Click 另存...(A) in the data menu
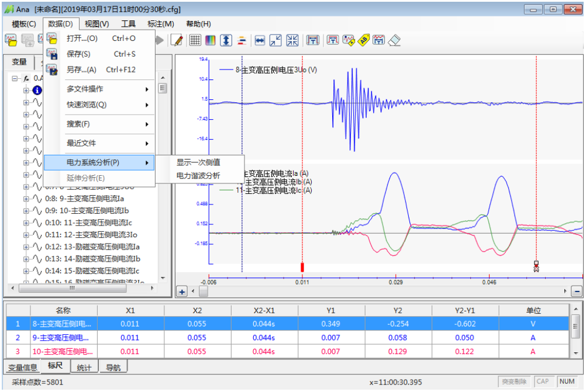This screenshot has height=392, width=586. [99, 70]
